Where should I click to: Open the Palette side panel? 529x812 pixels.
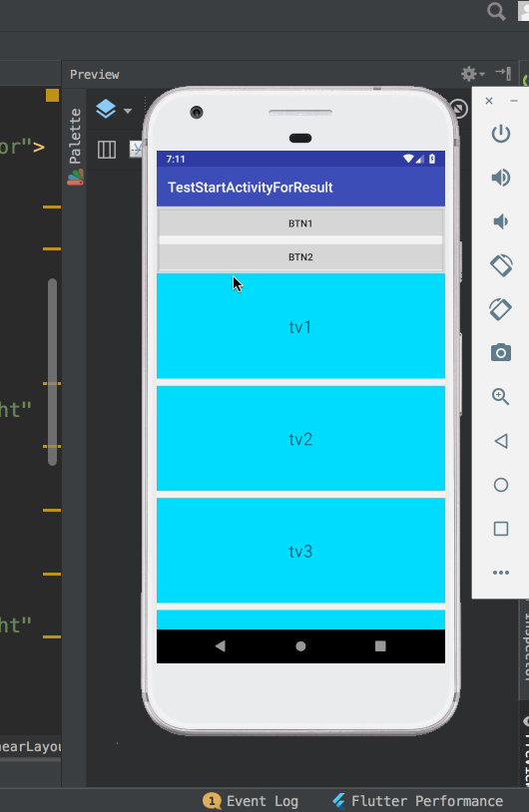(x=75, y=146)
